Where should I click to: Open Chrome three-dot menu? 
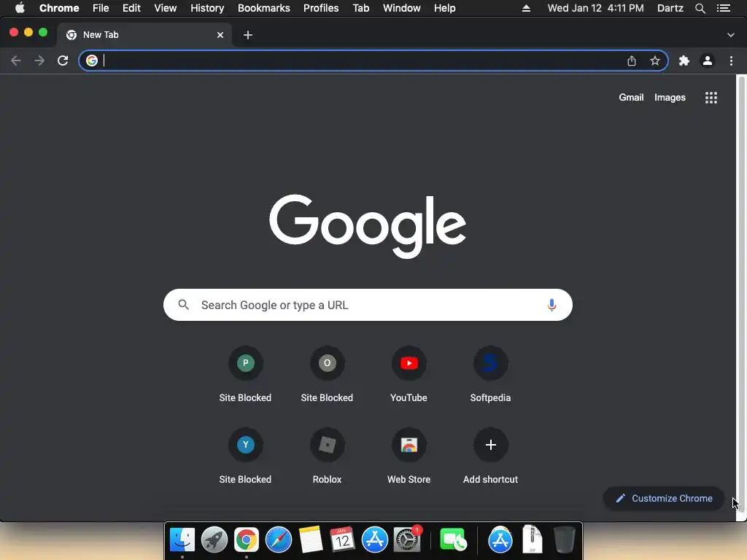point(731,61)
